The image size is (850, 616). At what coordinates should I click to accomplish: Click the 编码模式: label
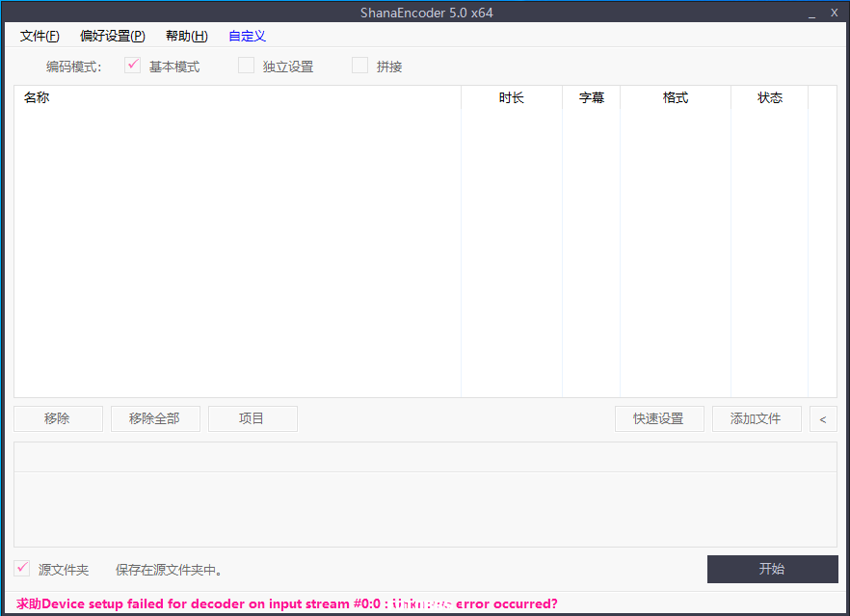click(73, 67)
